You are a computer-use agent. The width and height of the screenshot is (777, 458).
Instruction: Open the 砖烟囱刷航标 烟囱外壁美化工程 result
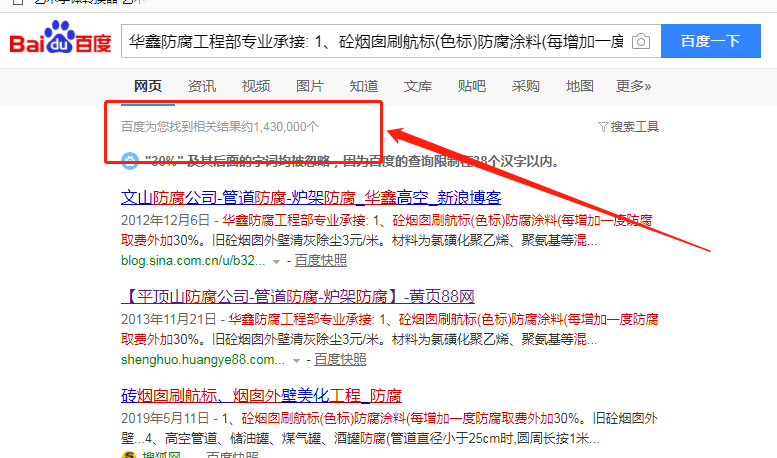tap(261, 396)
